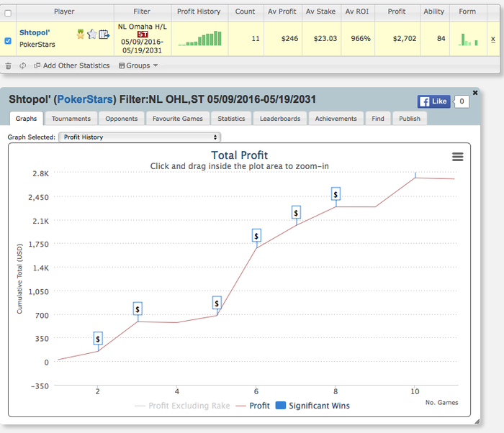Switch to the Achievements tab
The height and width of the screenshot is (433, 504).
(x=336, y=119)
